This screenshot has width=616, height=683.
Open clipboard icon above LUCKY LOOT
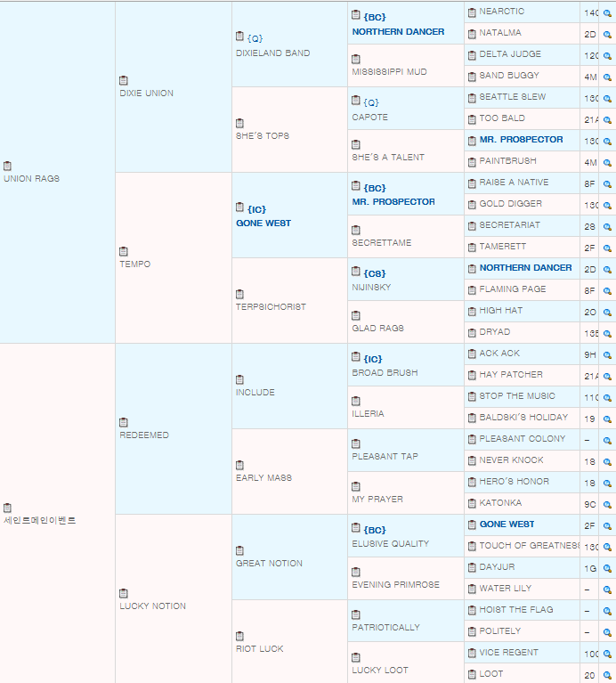point(356,657)
